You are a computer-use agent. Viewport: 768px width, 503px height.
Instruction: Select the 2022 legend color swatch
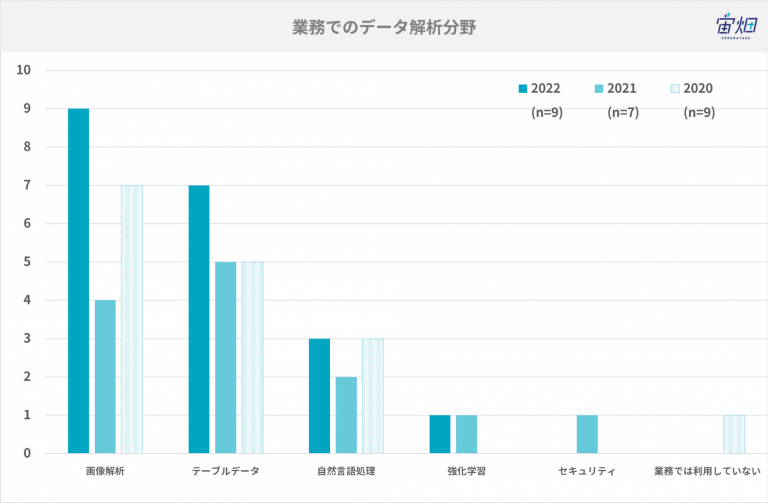click(x=523, y=89)
